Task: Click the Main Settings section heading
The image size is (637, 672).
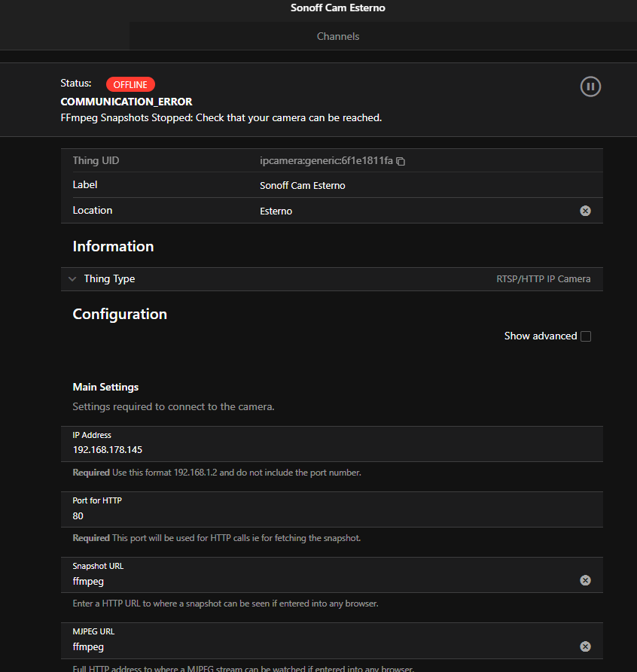Action: tap(105, 387)
